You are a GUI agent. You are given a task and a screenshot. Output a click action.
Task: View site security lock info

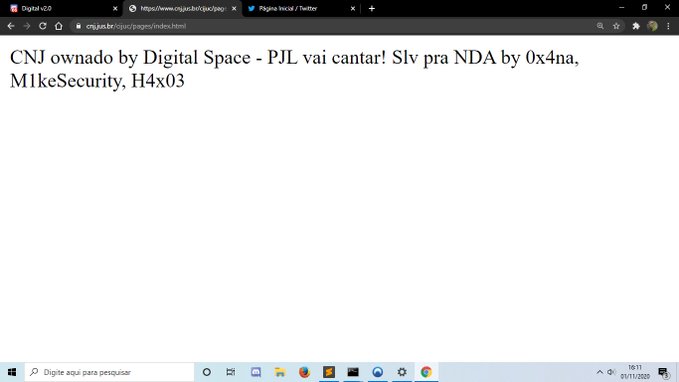point(78,26)
